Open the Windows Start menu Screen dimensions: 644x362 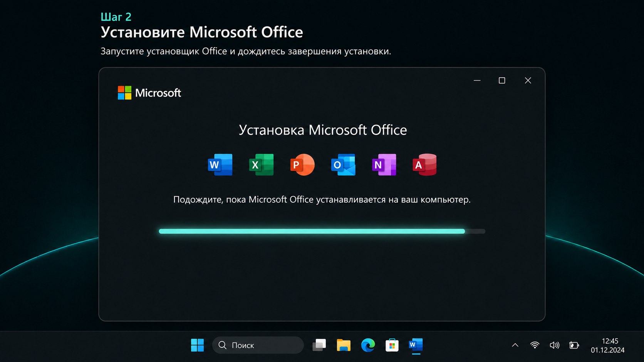tap(197, 345)
